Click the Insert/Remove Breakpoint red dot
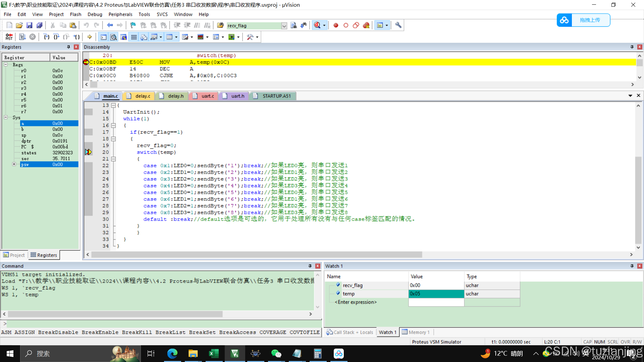The image size is (644, 362). point(336,25)
